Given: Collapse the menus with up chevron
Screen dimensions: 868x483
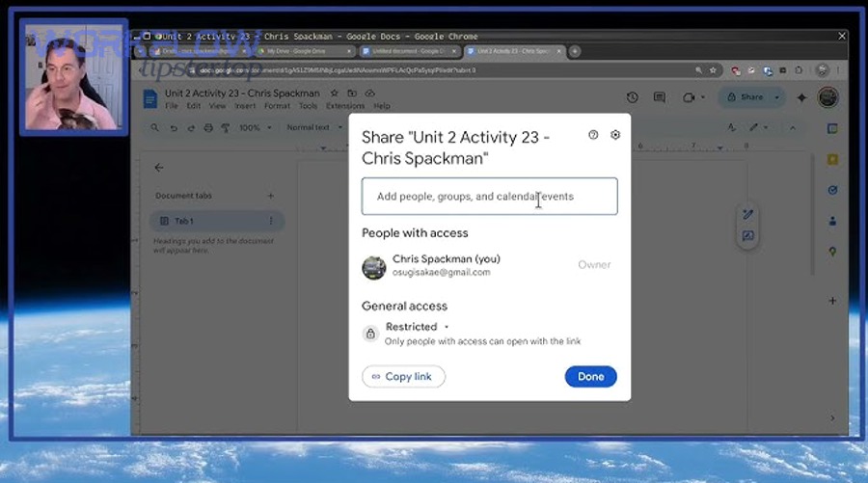Looking at the screenshot, I should [793, 128].
